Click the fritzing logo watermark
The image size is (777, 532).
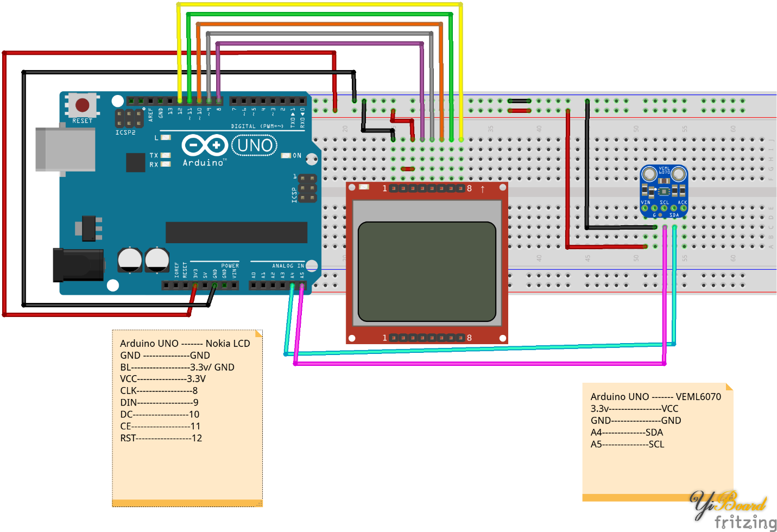[x=745, y=522]
